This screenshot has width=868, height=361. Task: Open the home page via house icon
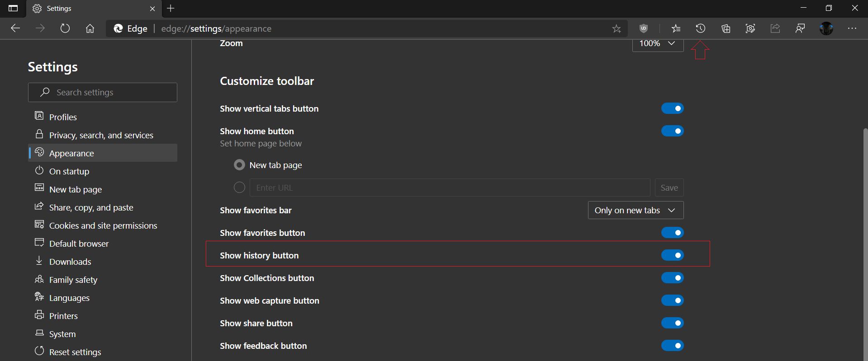coord(90,28)
